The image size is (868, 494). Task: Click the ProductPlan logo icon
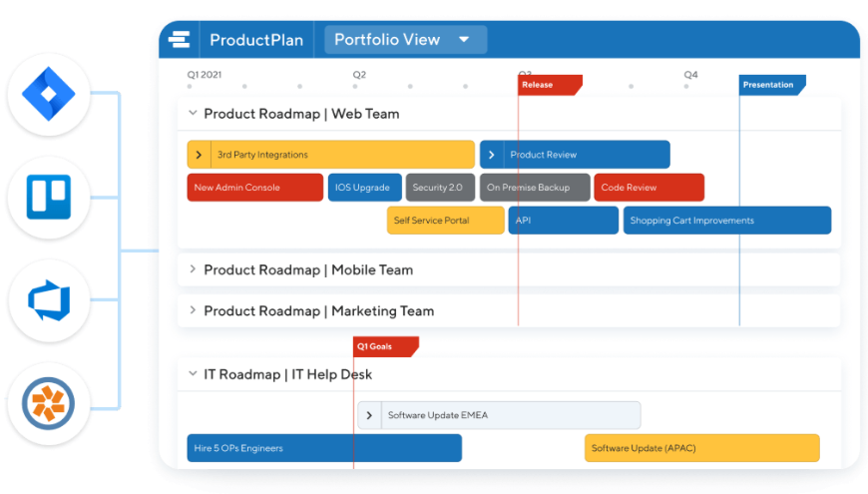click(x=180, y=40)
